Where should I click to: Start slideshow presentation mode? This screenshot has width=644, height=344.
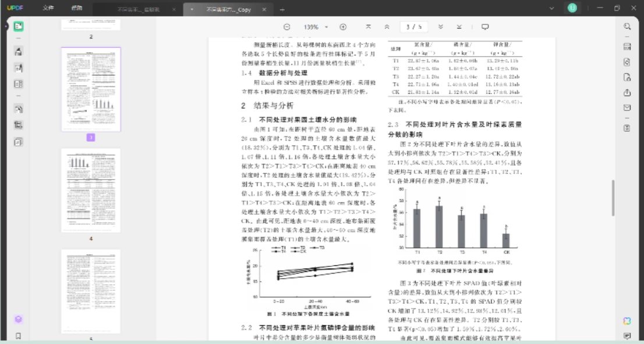click(485, 27)
